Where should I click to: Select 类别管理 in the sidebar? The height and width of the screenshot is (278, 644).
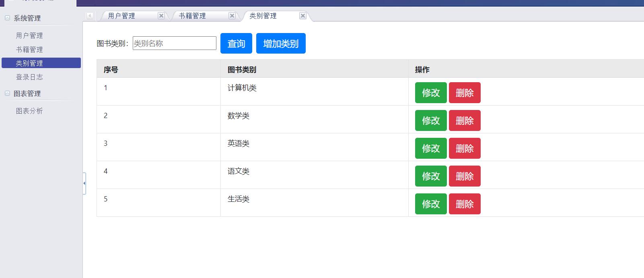41,63
